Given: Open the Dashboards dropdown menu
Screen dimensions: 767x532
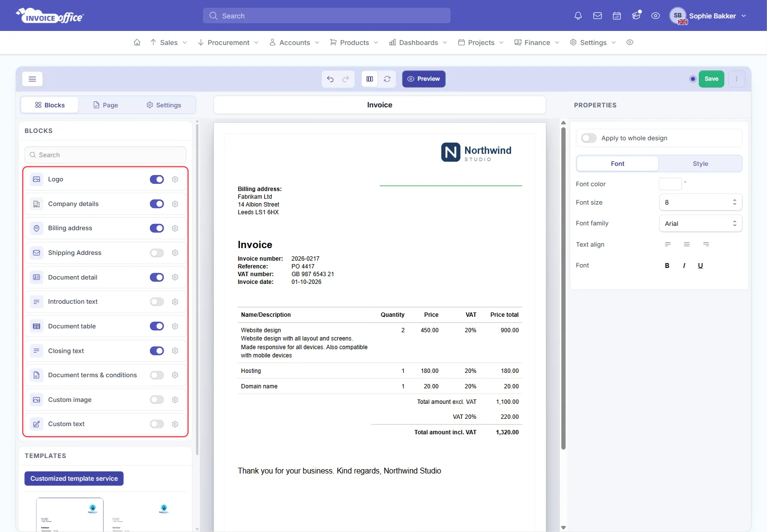Looking at the screenshot, I should (418, 43).
